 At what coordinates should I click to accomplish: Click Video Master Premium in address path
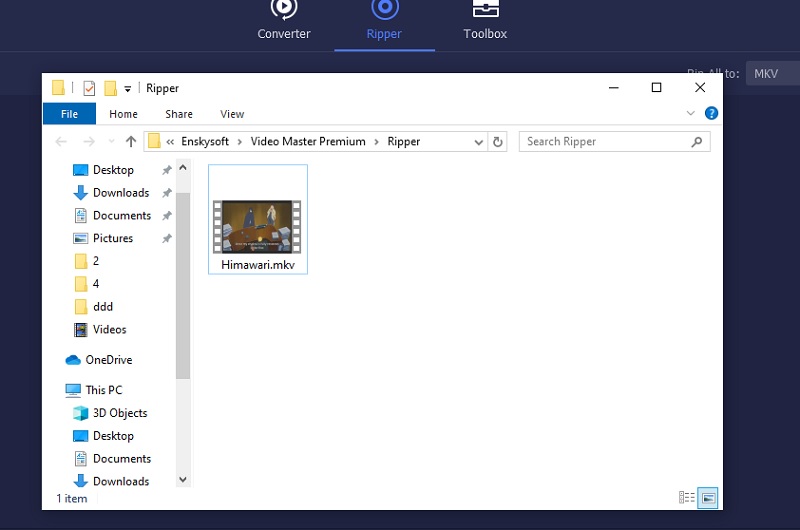308,141
